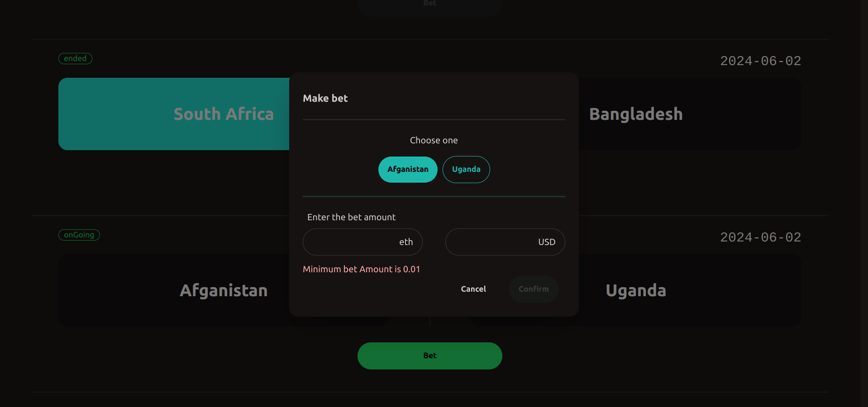The height and width of the screenshot is (407, 868).
Task: Click the green Bet button below the match
Action: coord(430,356)
